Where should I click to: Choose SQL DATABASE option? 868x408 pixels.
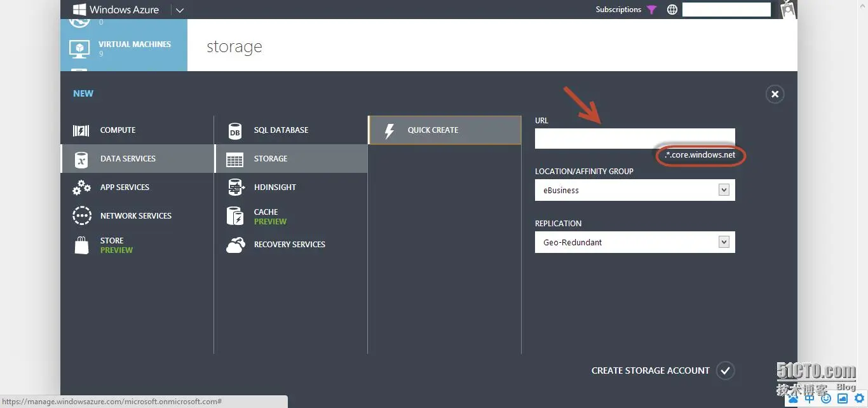(291, 130)
